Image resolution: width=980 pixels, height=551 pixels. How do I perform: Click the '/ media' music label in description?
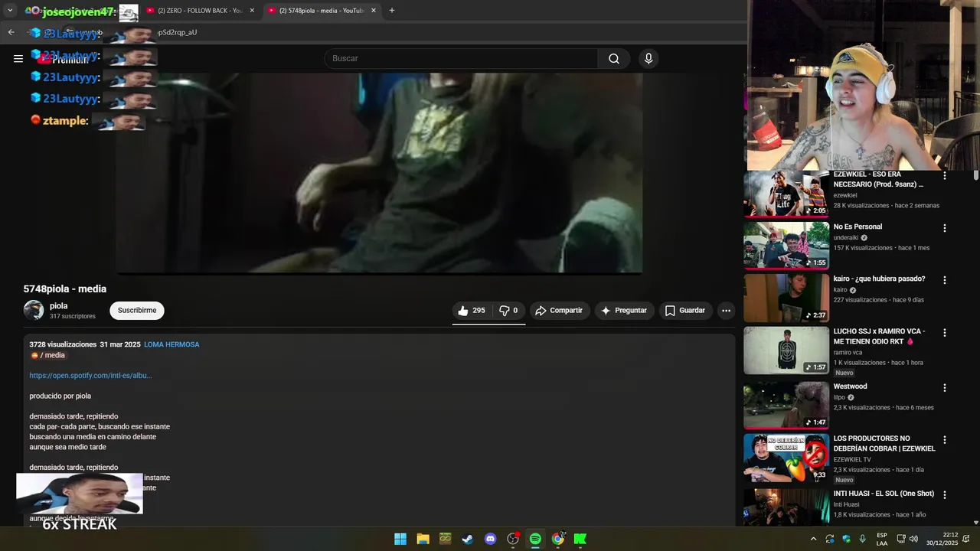pyautogui.click(x=47, y=355)
